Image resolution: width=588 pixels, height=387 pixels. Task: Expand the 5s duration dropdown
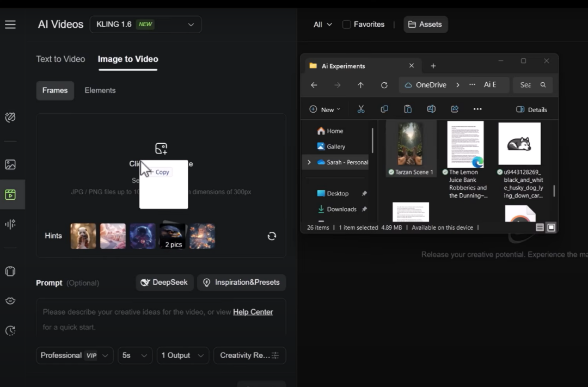(x=135, y=355)
